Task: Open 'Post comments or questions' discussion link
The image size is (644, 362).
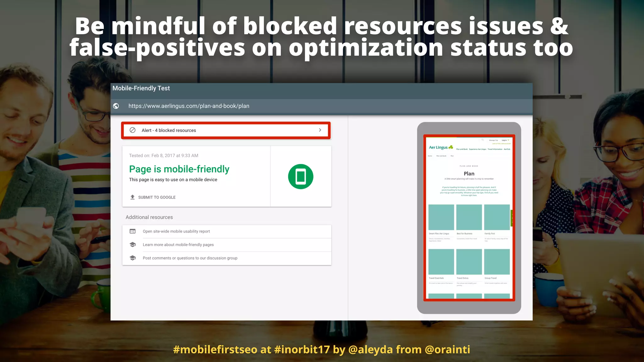Action: tap(190, 258)
